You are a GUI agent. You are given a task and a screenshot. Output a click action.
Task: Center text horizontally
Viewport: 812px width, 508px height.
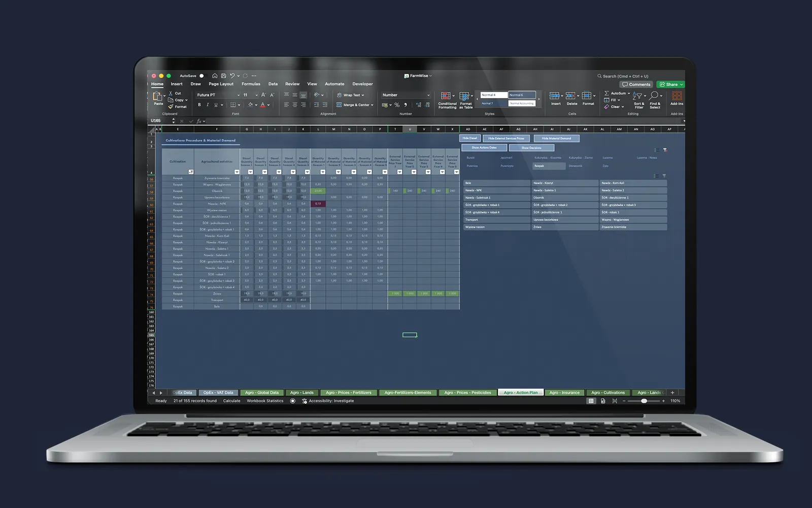point(295,105)
